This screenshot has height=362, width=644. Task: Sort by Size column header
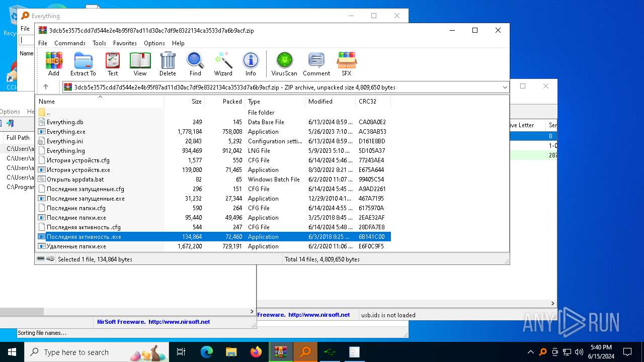[185, 102]
